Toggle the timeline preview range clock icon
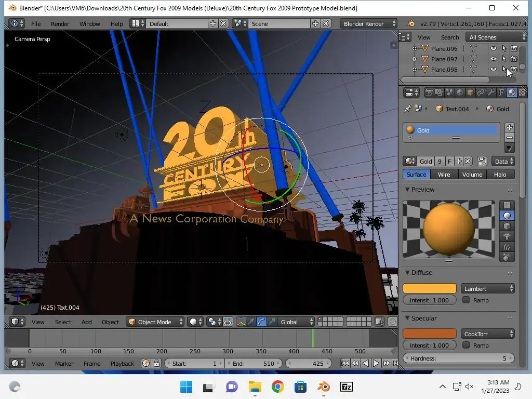This screenshot has height=399, width=532. click(x=146, y=363)
